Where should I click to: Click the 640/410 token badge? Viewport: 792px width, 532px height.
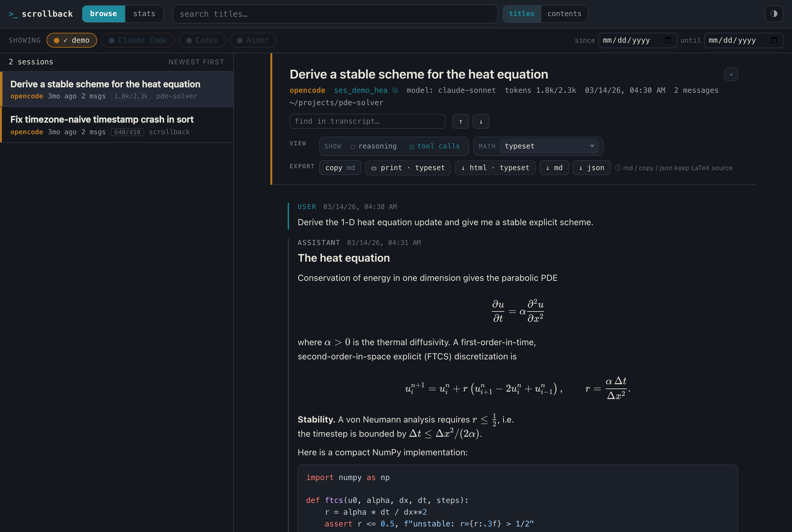(127, 132)
